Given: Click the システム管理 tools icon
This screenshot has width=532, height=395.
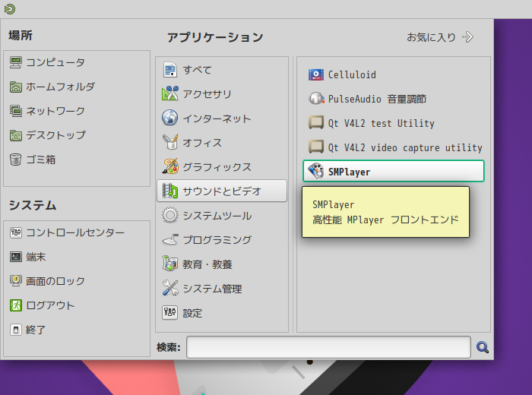Looking at the screenshot, I should (x=170, y=288).
